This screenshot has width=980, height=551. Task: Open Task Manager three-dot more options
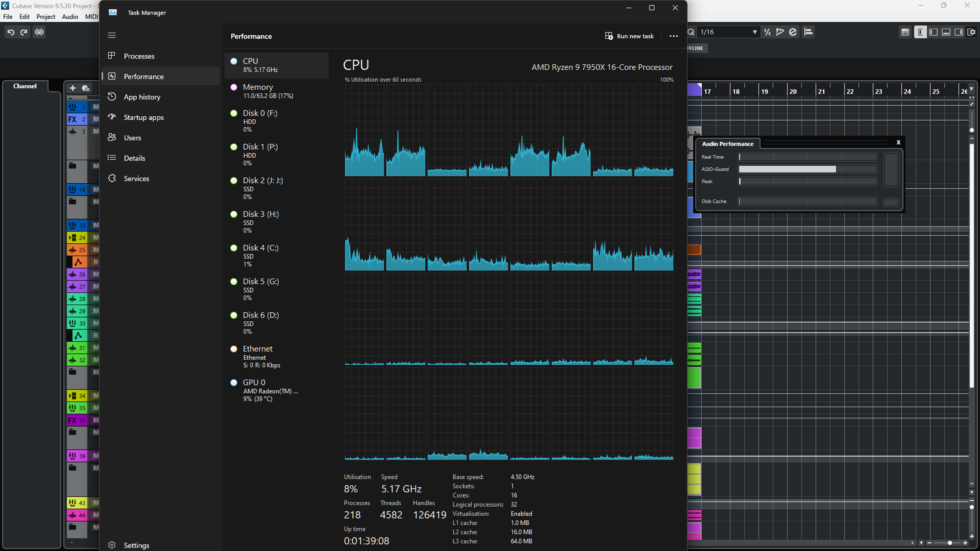673,36
